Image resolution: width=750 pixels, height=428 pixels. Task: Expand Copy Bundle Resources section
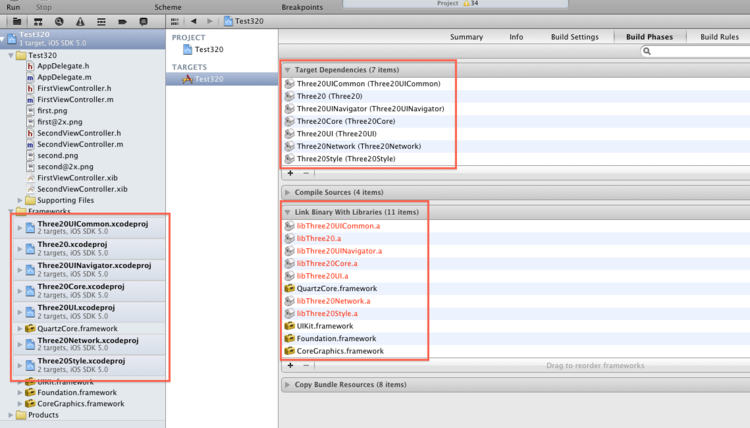[287, 384]
